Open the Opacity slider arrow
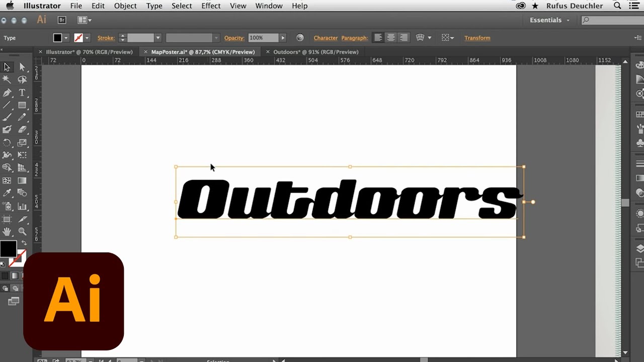Image resolution: width=644 pixels, height=362 pixels. coord(283,38)
